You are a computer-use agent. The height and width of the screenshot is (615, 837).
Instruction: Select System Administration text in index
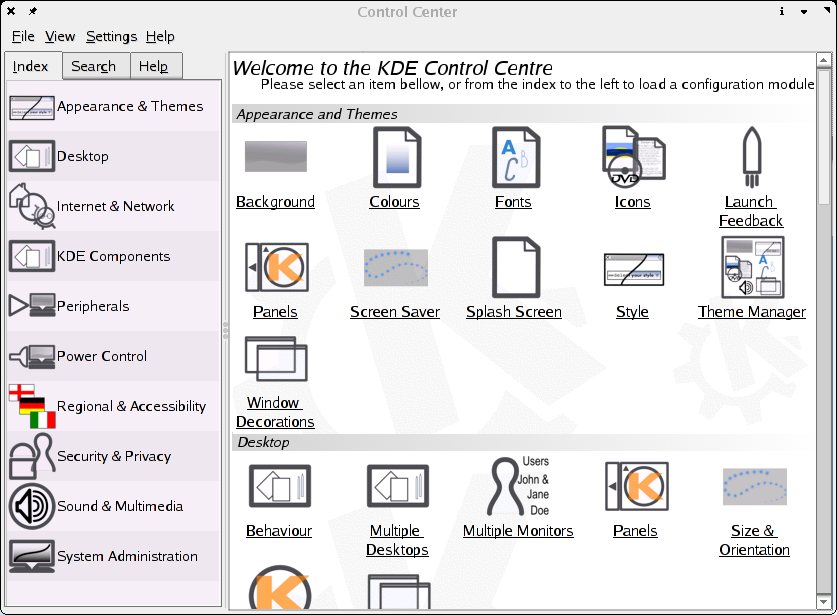pyautogui.click(x=127, y=556)
